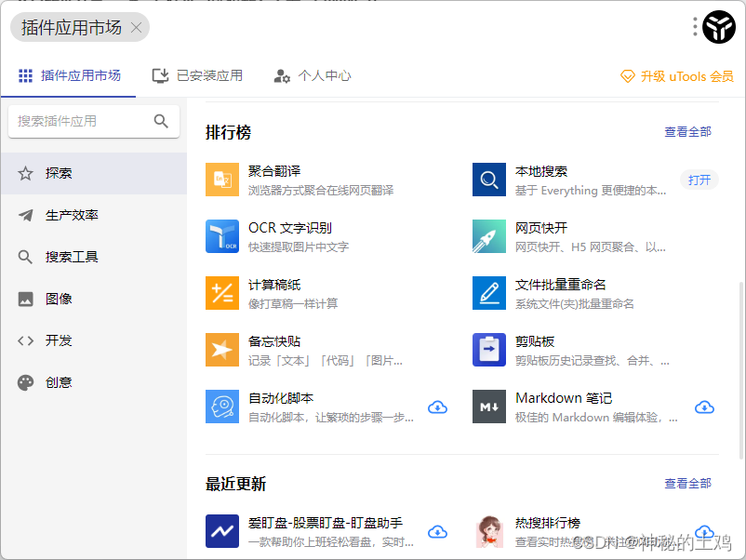This screenshot has width=746, height=560.
Task: Open the Markdown 笔记 icon
Action: coord(489,407)
